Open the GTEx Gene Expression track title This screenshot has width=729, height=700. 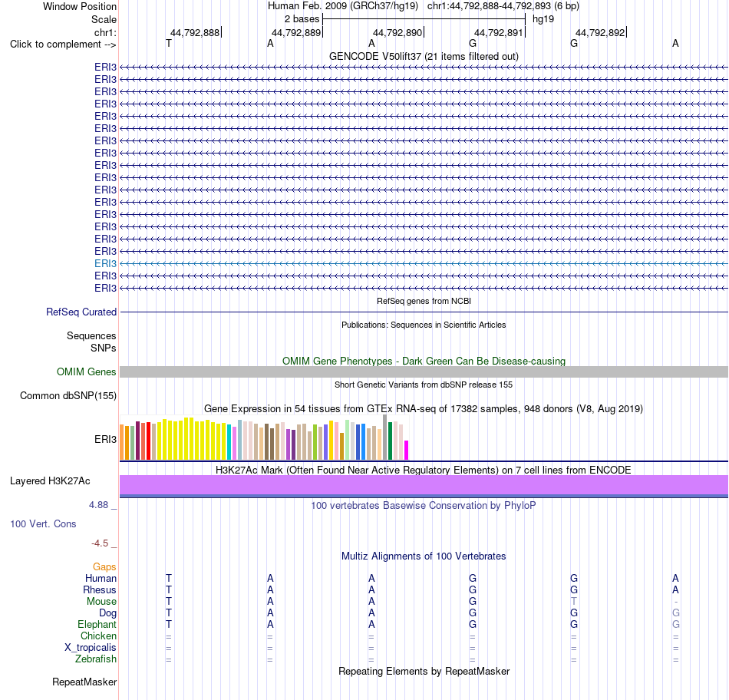424,409
